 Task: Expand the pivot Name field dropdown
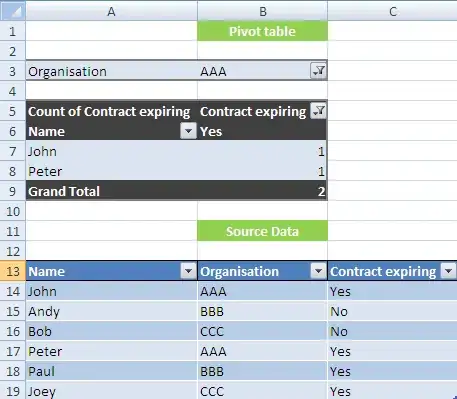[x=188, y=131]
